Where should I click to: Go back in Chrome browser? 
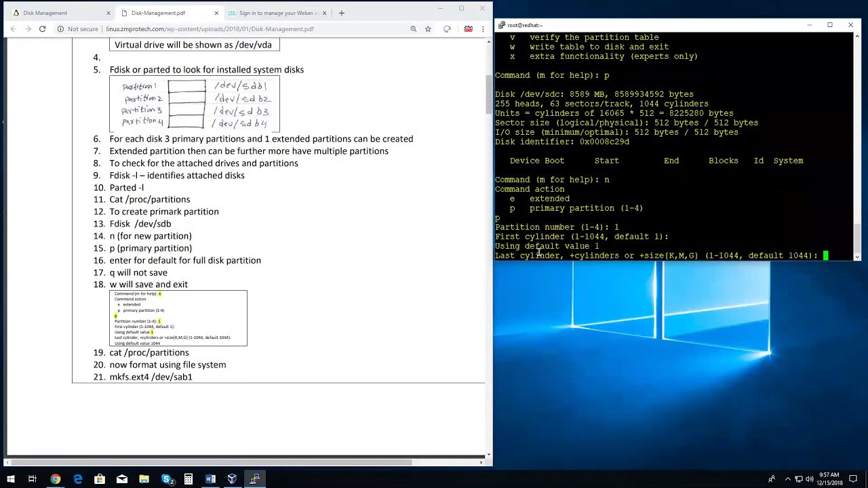click(13, 29)
